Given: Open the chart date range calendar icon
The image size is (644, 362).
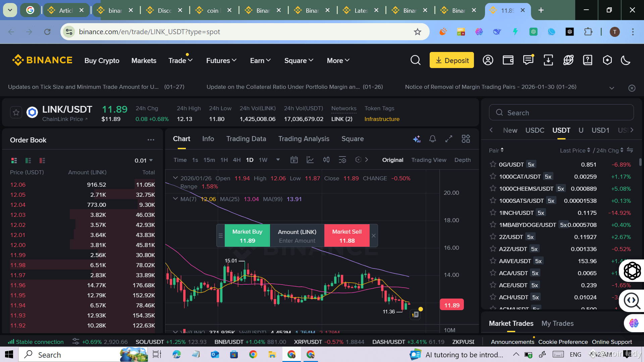Looking at the screenshot, I should (x=294, y=160).
